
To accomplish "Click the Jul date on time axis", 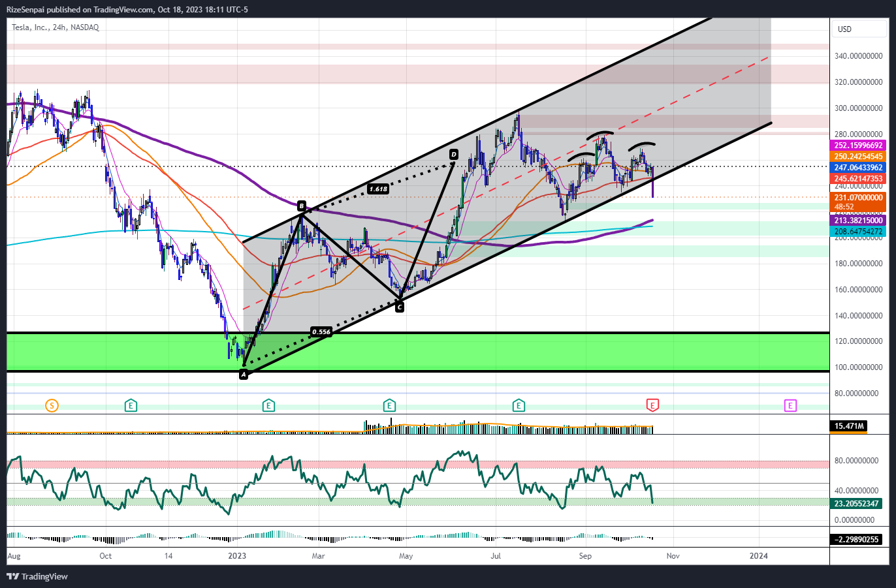I will pyautogui.click(x=496, y=556).
